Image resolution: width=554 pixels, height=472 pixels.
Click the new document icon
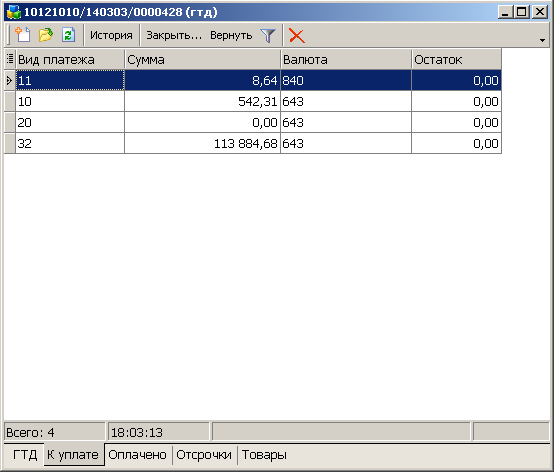click(x=23, y=35)
